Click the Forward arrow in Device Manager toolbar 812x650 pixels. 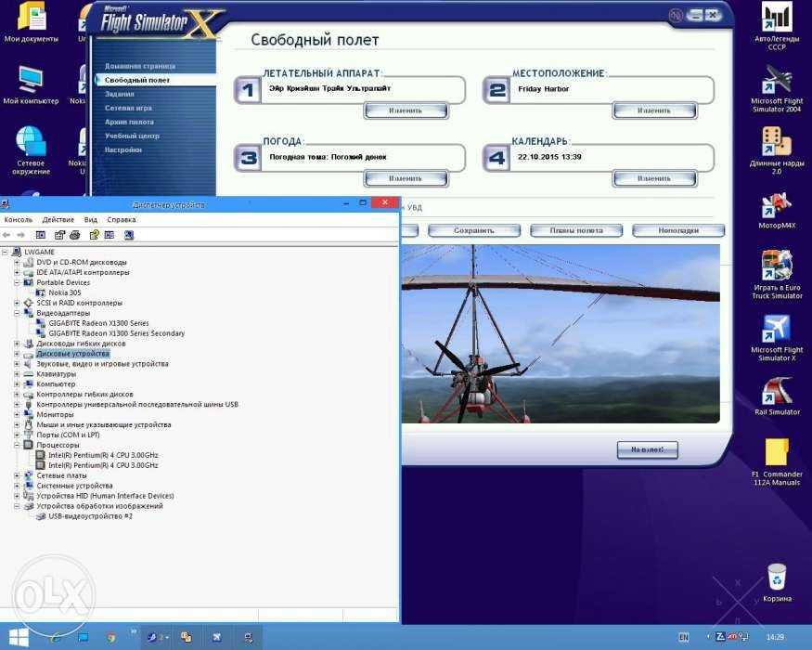tap(20, 235)
